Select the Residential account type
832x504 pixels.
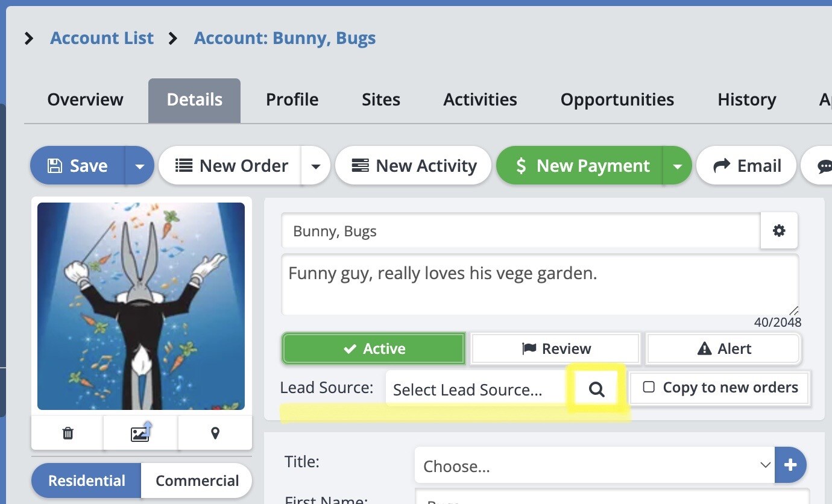[86, 480]
